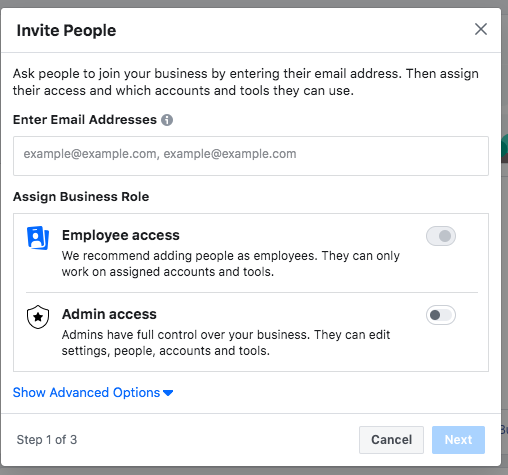Click the Employee access heading
This screenshot has height=475, width=508.
[x=121, y=235]
